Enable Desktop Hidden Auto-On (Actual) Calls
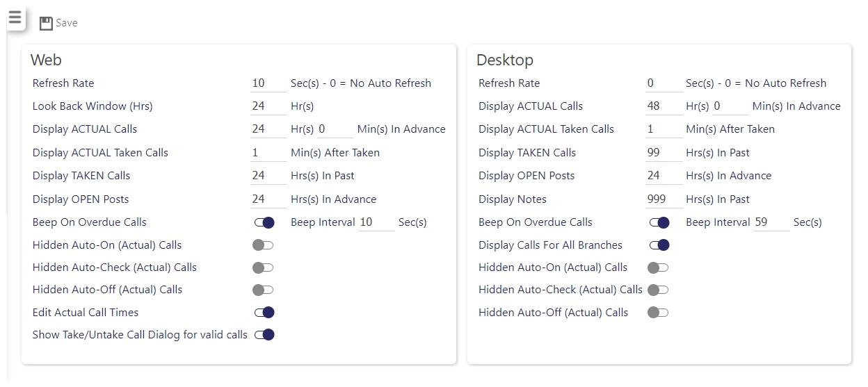 (x=658, y=267)
